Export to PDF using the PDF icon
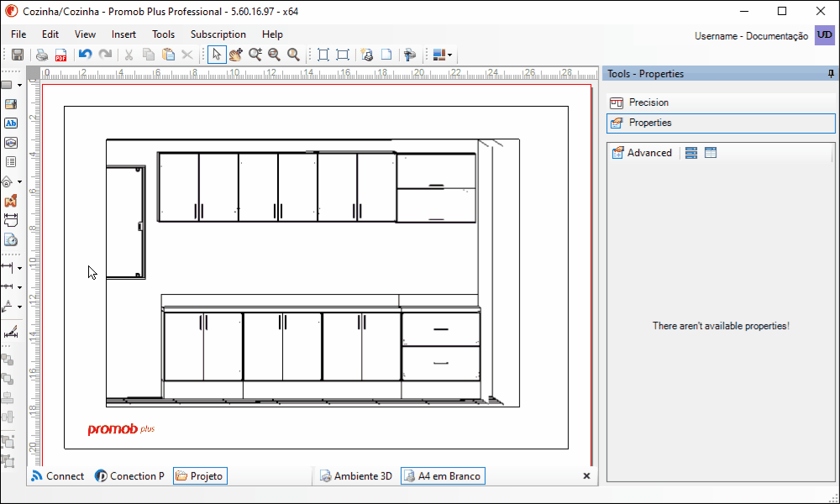Image resolution: width=840 pixels, height=504 pixels. pyautogui.click(x=60, y=55)
